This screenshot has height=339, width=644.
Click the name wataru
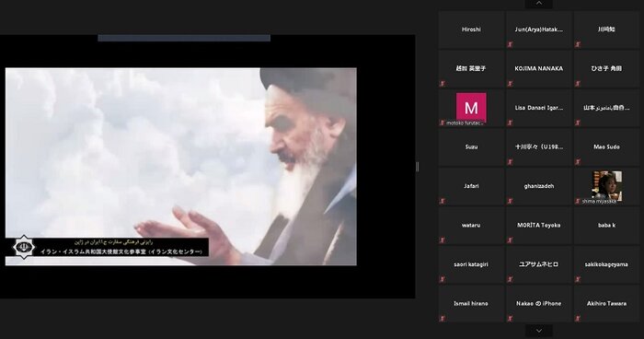pyautogui.click(x=471, y=226)
